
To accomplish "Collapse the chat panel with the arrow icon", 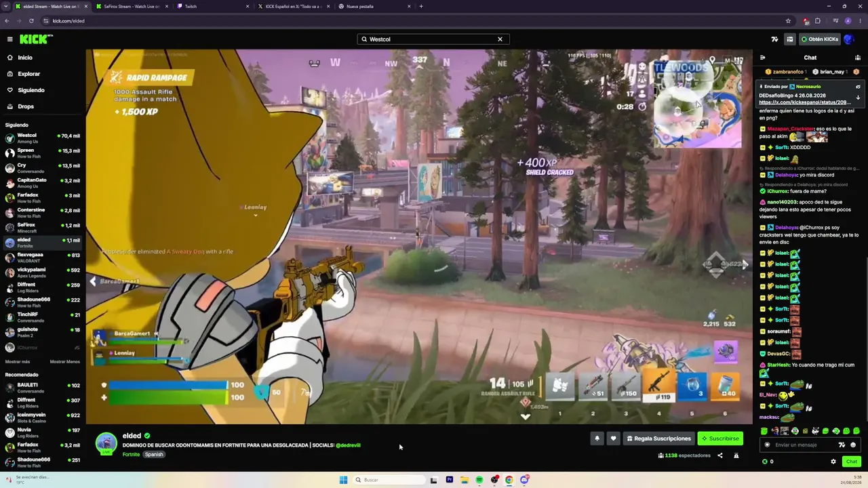I will pyautogui.click(x=762, y=58).
